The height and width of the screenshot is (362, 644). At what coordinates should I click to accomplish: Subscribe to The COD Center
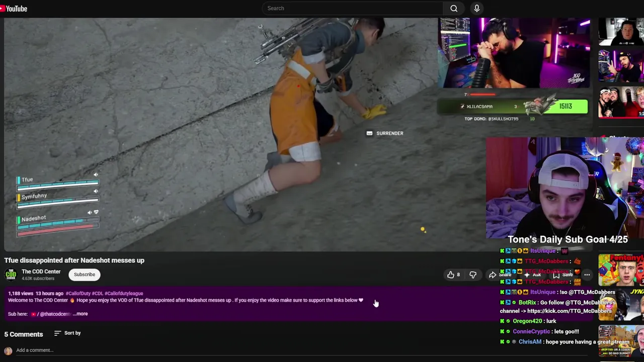coord(85,275)
